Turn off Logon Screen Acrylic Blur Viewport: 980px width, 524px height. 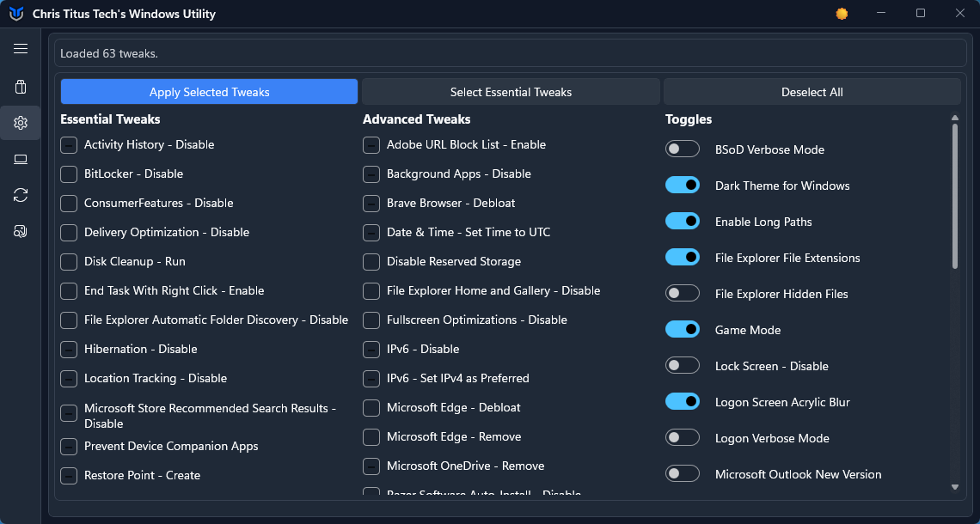coord(682,401)
